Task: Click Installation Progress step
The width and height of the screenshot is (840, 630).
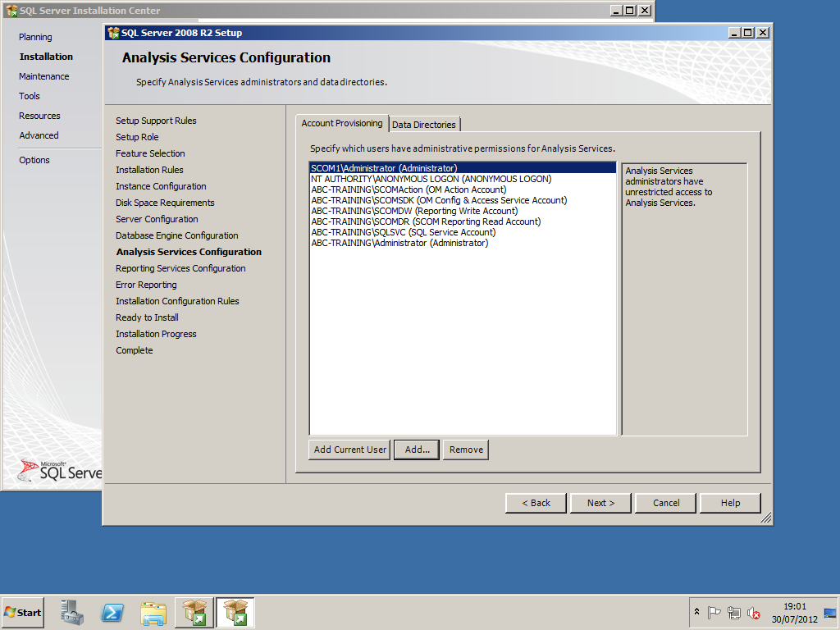Action: click(156, 335)
